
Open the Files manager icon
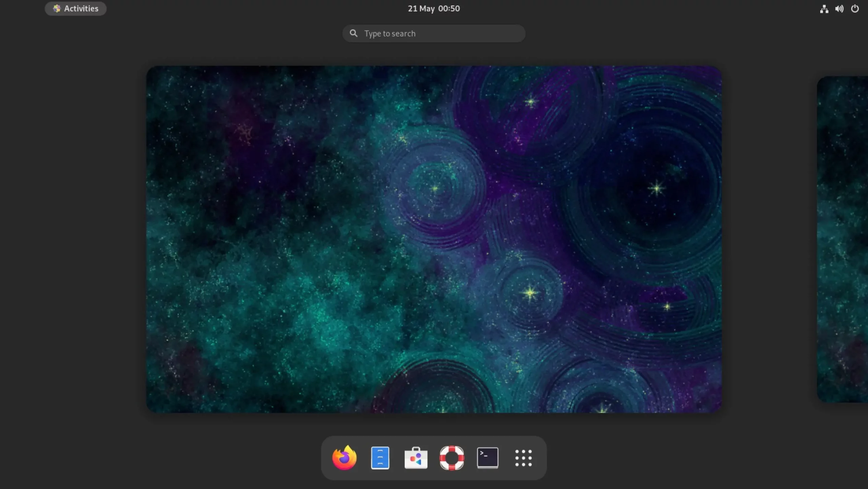coord(380,458)
